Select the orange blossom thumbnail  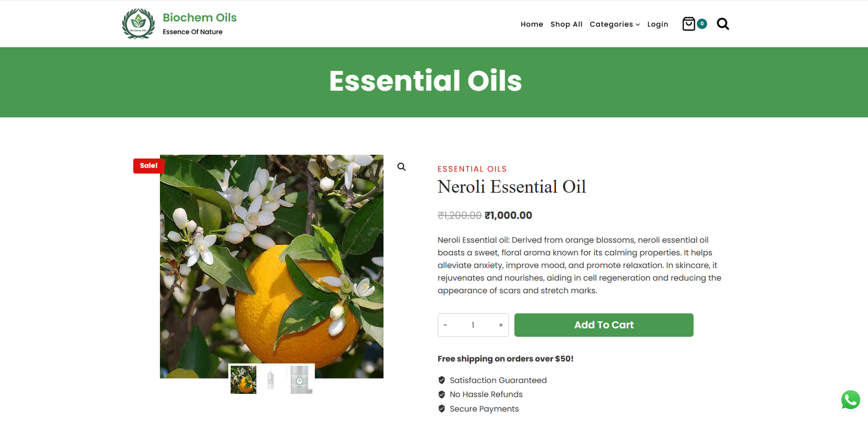pos(243,379)
